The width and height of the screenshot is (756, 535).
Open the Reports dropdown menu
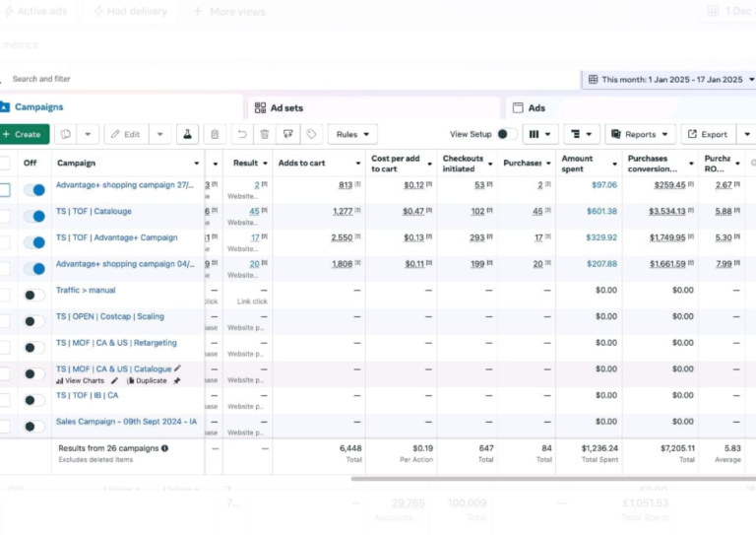[640, 134]
